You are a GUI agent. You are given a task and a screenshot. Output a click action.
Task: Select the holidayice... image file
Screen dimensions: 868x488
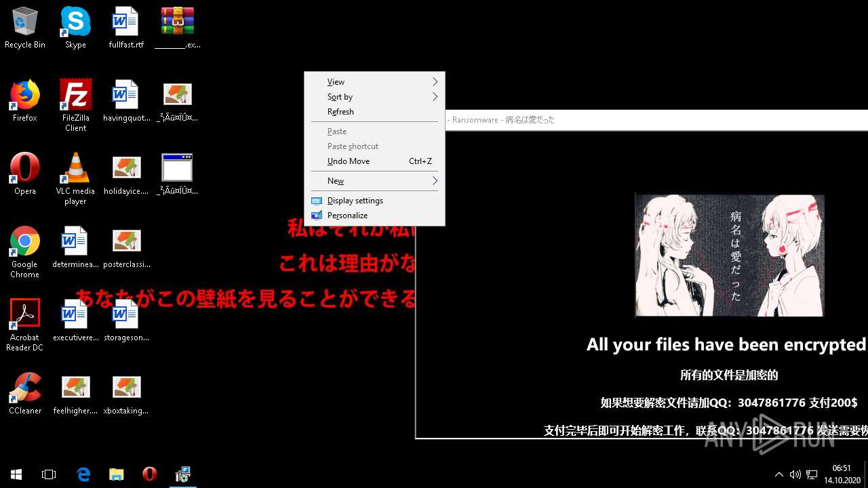click(126, 174)
